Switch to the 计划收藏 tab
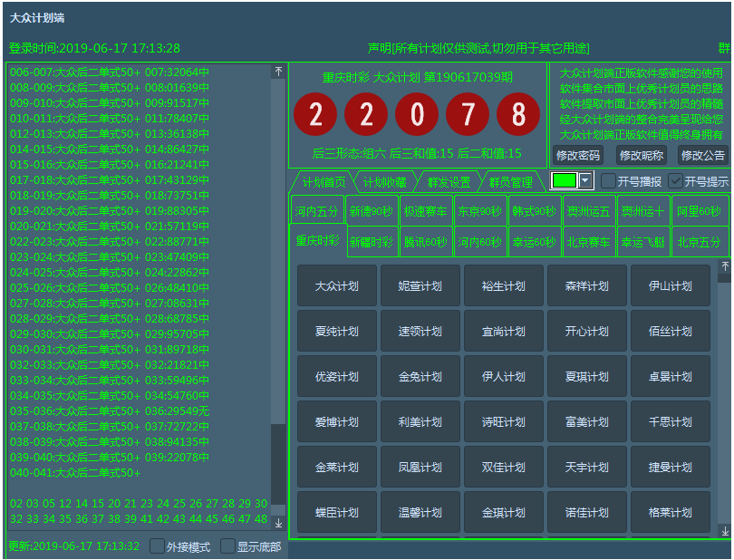The height and width of the screenshot is (560, 734). click(x=384, y=182)
